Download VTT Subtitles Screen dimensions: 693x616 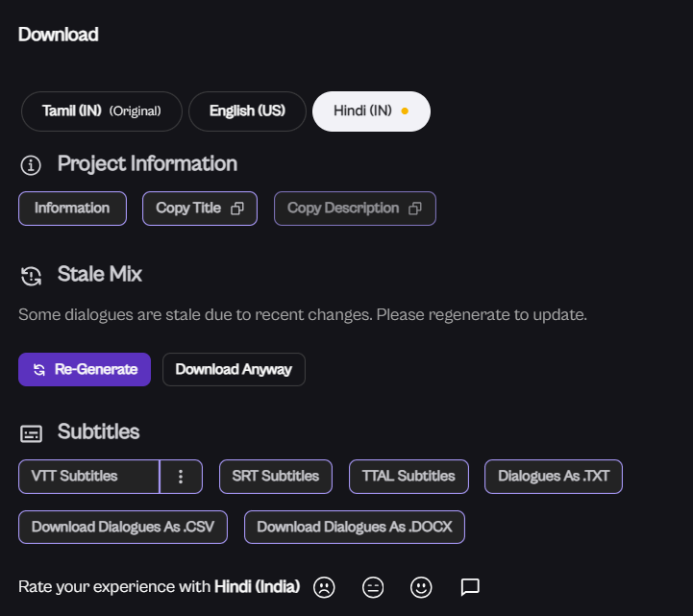click(88, 477)
